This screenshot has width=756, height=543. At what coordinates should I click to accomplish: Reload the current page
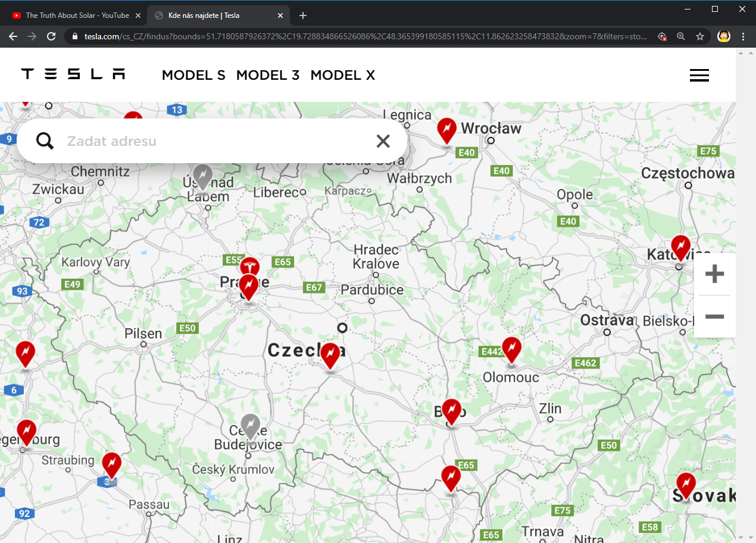point(52,36)
